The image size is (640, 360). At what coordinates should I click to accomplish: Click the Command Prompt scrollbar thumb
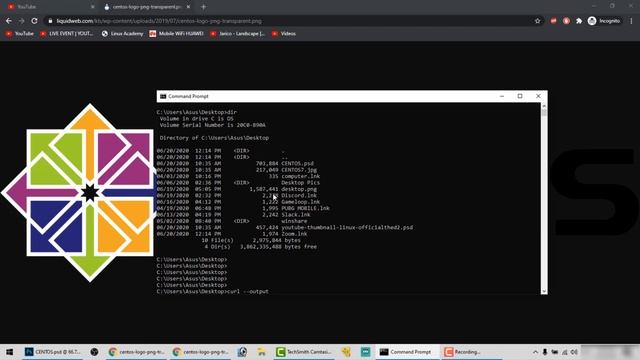coord(544,113)
